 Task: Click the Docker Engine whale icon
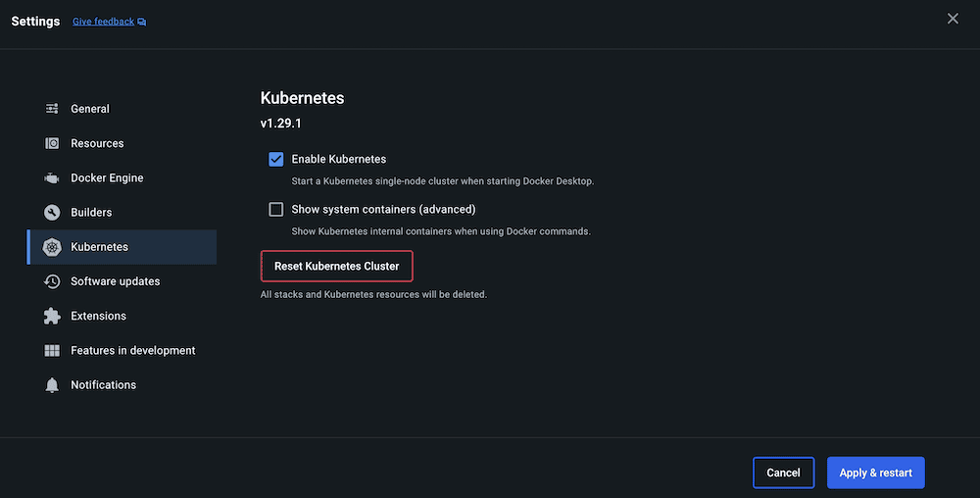click(x=52, y=178)
